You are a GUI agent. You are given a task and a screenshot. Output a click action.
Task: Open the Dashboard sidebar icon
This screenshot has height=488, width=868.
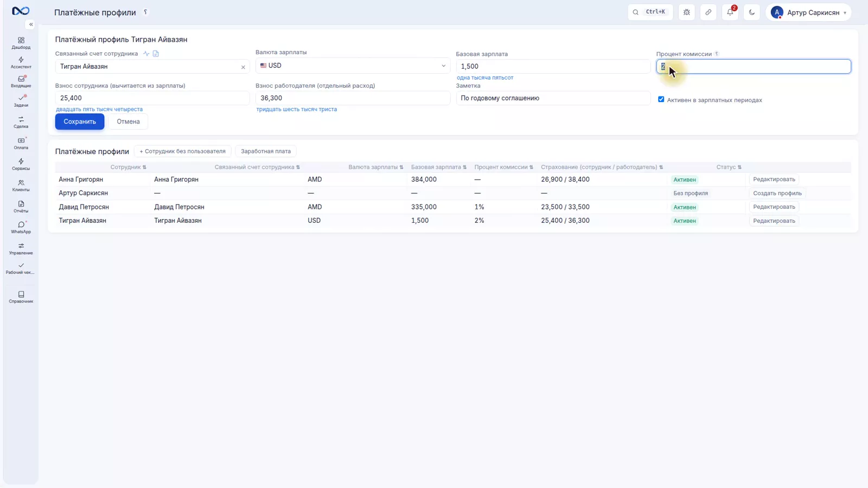(21, 43)
